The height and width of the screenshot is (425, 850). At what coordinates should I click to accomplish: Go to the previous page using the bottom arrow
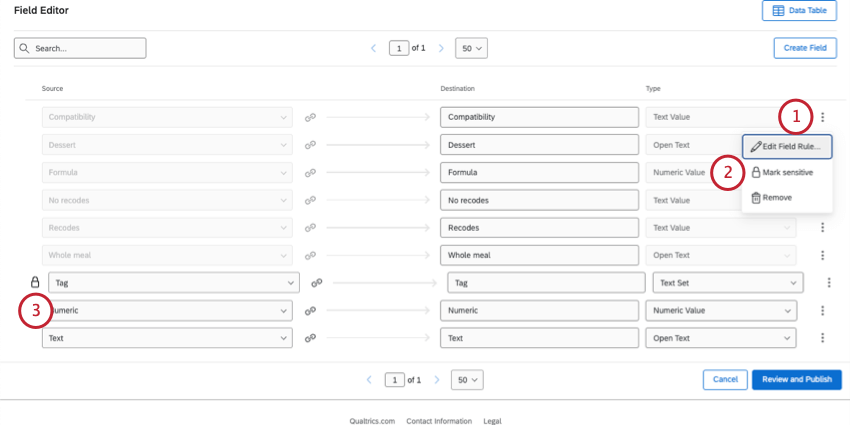tap(369, 380)
